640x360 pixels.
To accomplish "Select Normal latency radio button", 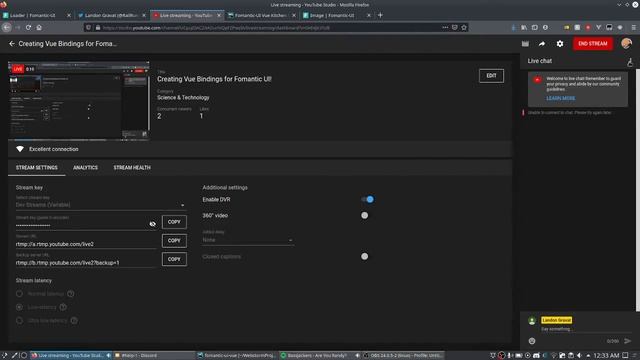I will pyautogui.click(x=19, y=293).
